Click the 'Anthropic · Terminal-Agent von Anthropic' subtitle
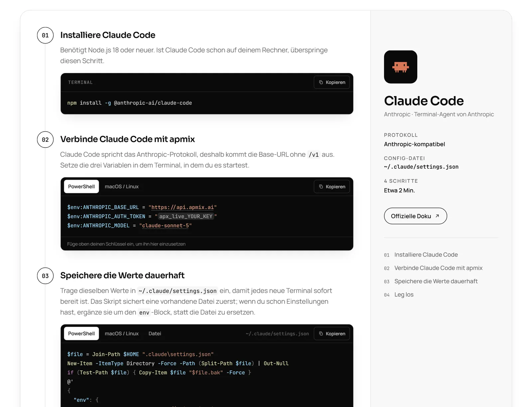This screenshot has width=532, height=407. click(439, 114)
